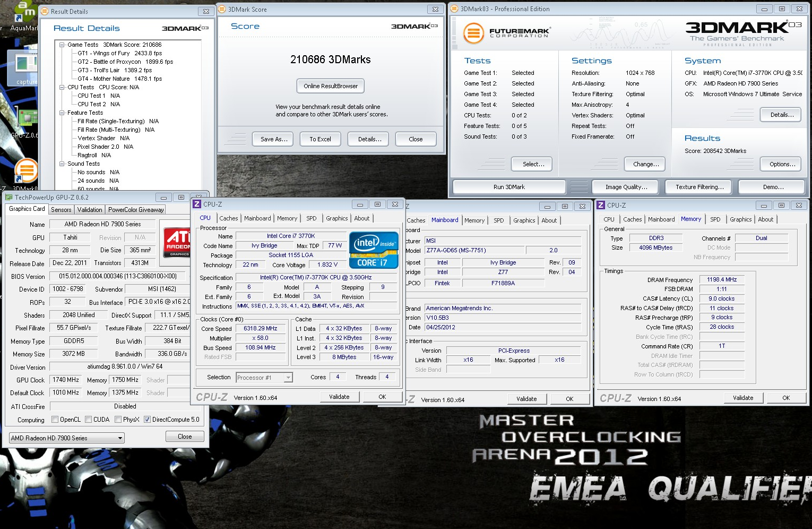Image resolution: width=812 pixels, height=529 pixels.
Task: Export results with To Excel button
Action: (x=320, y=139)
